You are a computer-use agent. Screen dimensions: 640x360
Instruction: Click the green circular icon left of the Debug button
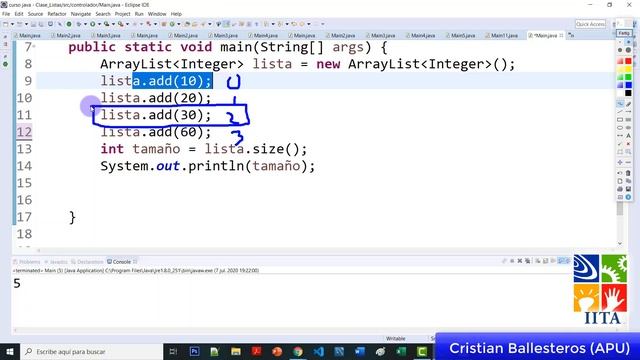[x=69, y=24]
